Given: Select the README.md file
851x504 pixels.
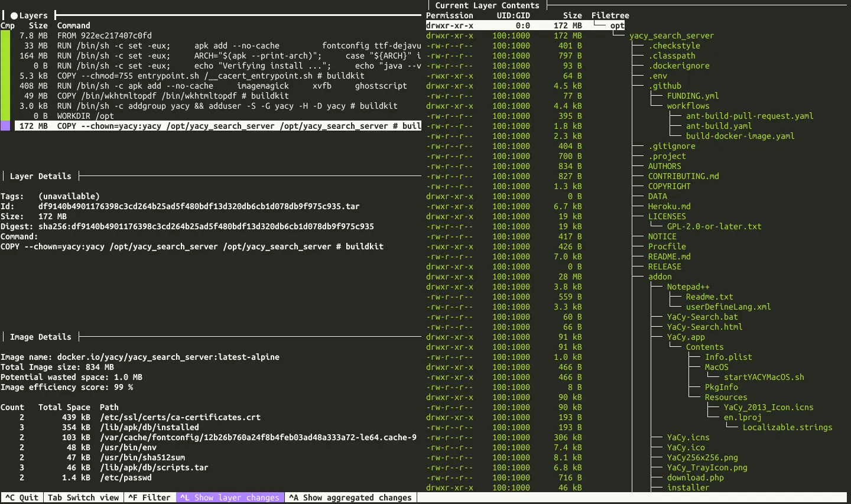Looking at the screenshot, I should click(669, 256).
